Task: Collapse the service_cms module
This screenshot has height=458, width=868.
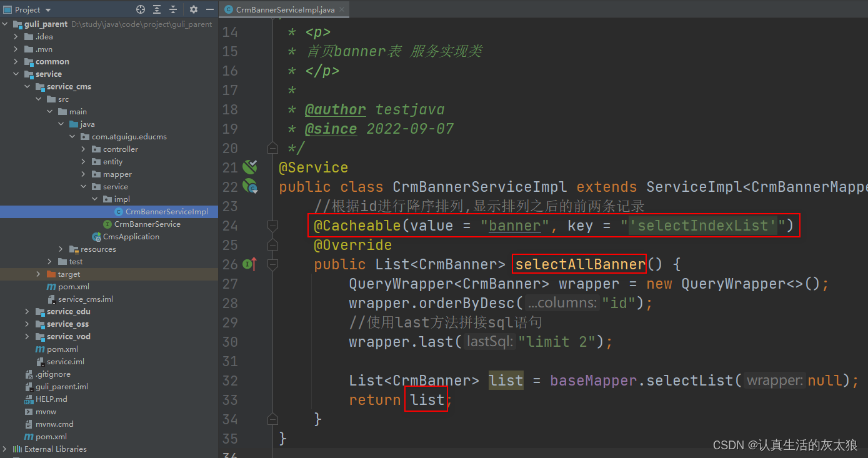Action: [x=27, y=86]
